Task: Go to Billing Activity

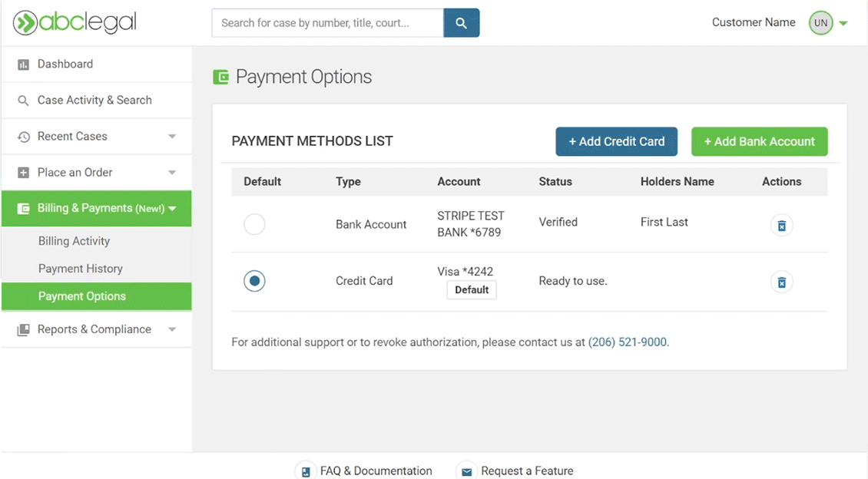Action: tap(75, 241)
